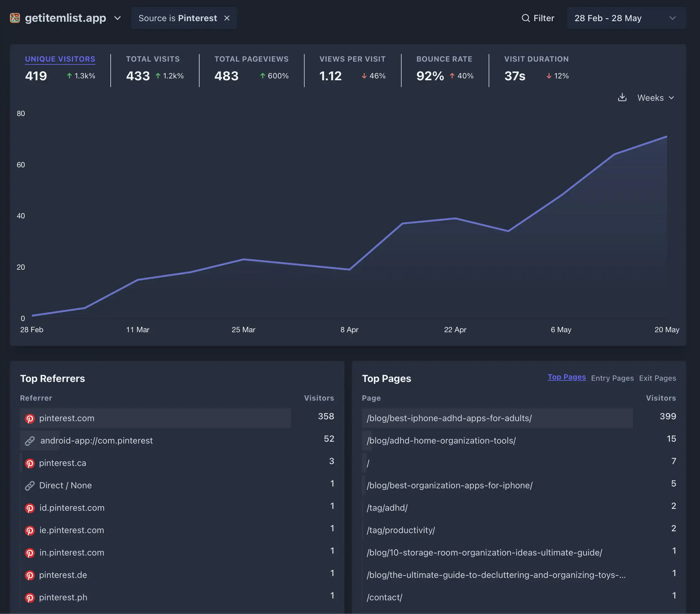The height and width of the screenshot is (614, 700).
Task: Filter by pinterest.ca referrer
Action: (62, 463)
